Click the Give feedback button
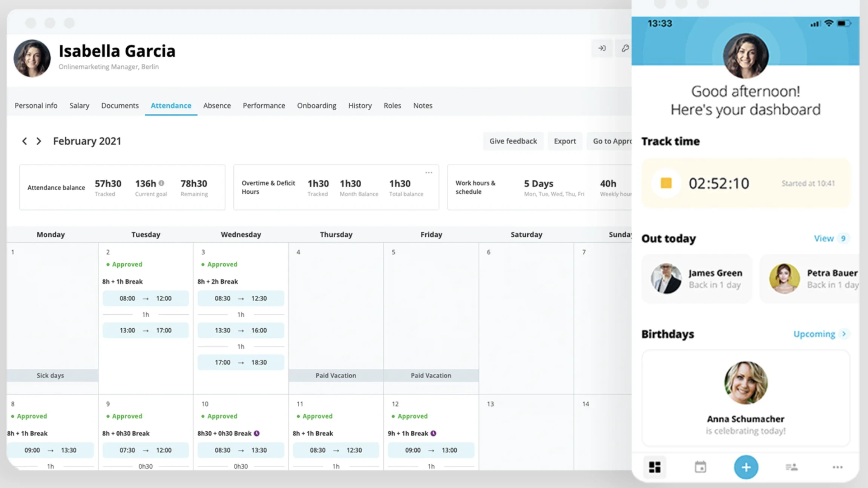Viewport: 868px width, 488px height. pyautogui.click(x=513, y=141)
